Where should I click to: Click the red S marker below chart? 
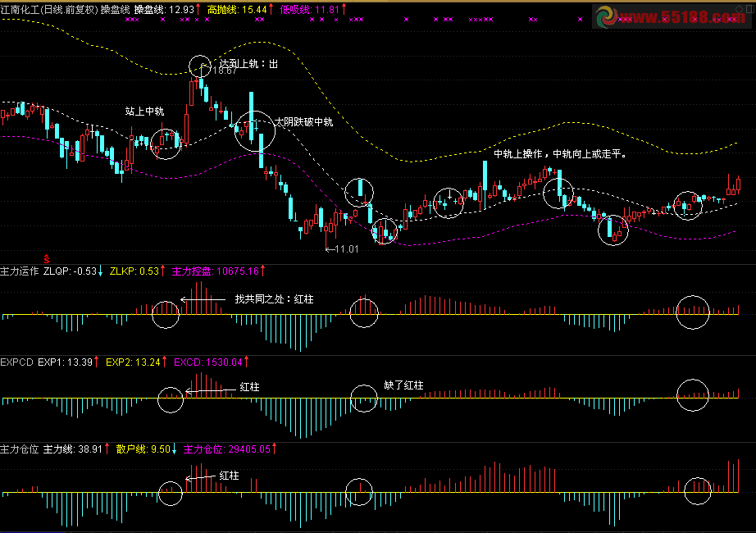pos(46,259)
